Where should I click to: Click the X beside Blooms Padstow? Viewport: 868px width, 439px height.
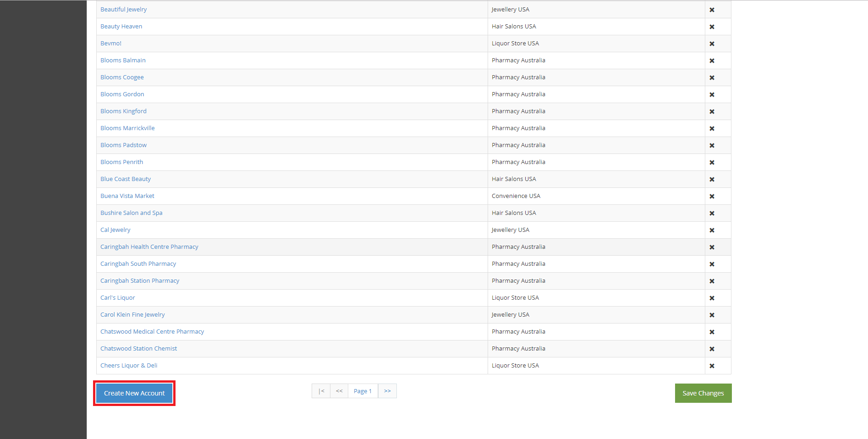pyautogui.click(x=712, y=145)
